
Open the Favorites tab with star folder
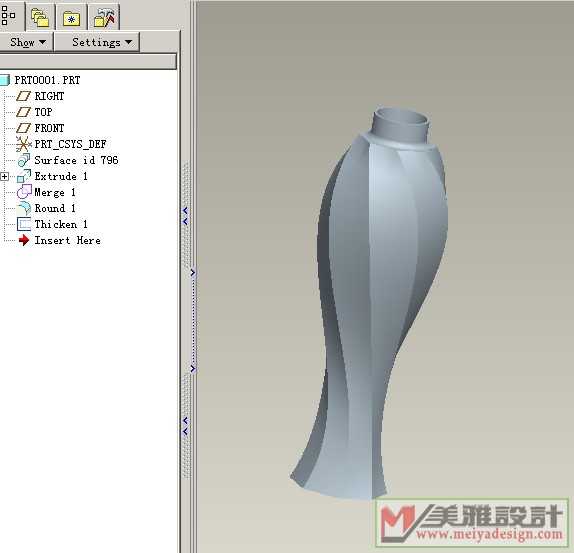tap(72, 18)
